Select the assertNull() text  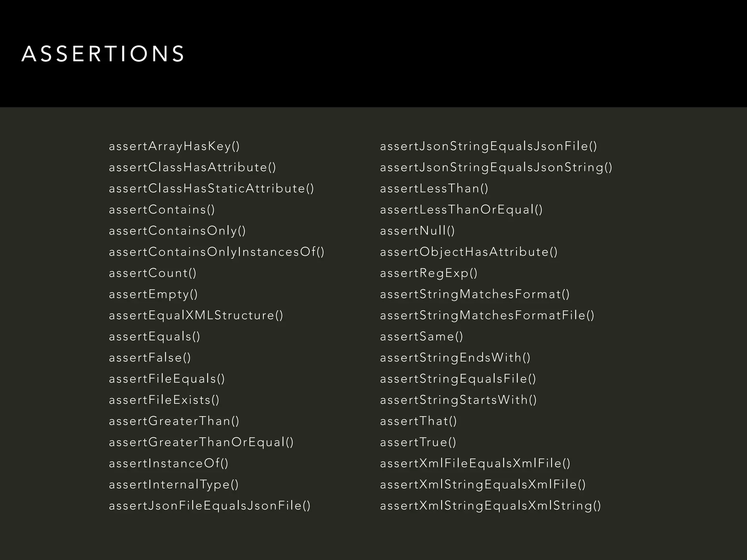tap(417, 231)
